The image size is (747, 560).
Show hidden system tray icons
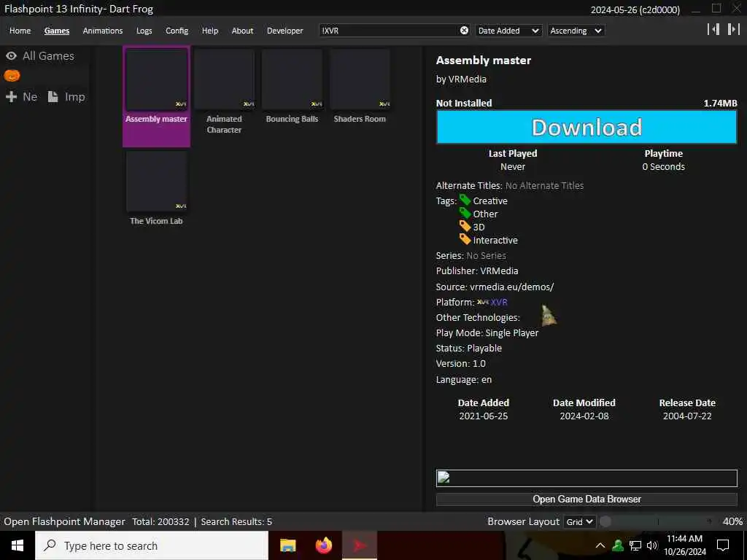click(x=600, y=545)
